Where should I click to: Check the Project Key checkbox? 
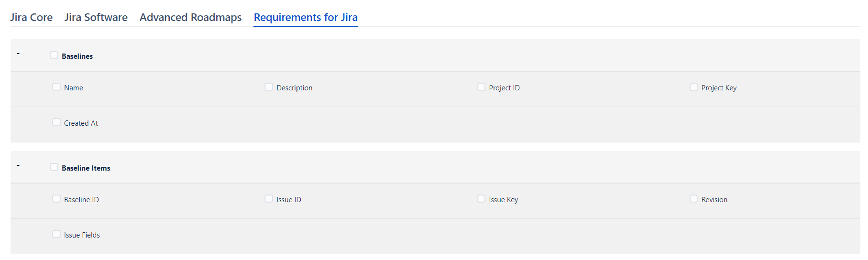pyautogui.click(x=693, y=87)
